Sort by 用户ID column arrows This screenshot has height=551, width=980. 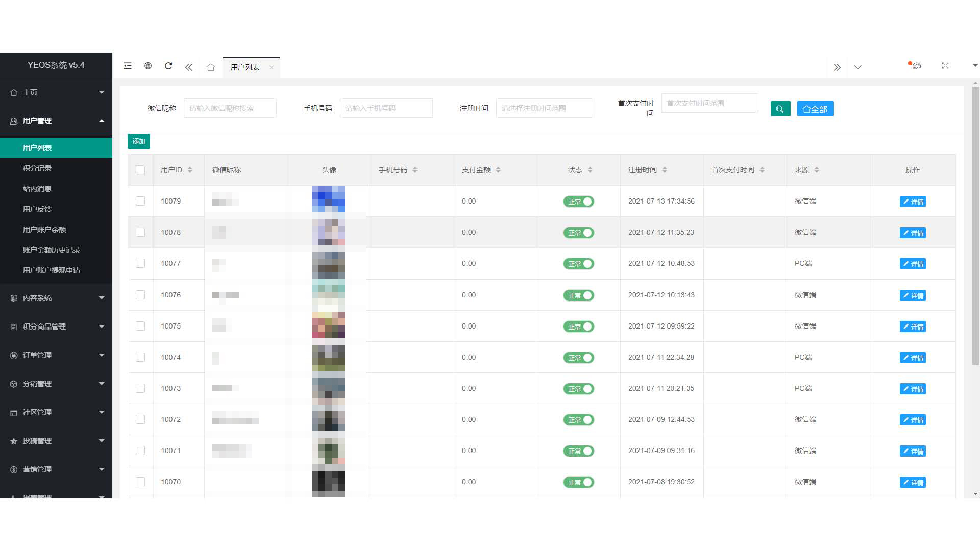pyautogui.click(x=190, y=170)
